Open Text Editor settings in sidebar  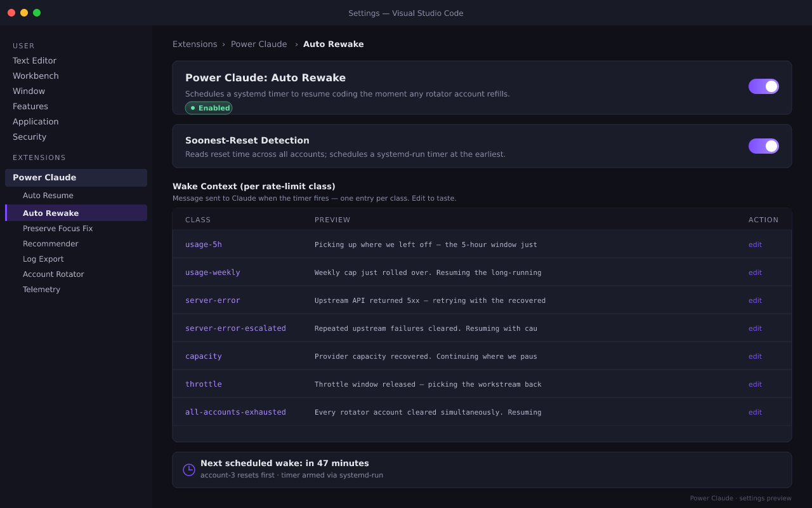tap(34, 61)
